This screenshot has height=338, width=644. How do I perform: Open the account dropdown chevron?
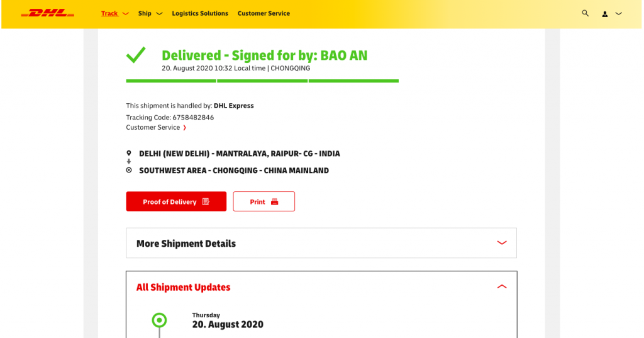tap(619, 14)
